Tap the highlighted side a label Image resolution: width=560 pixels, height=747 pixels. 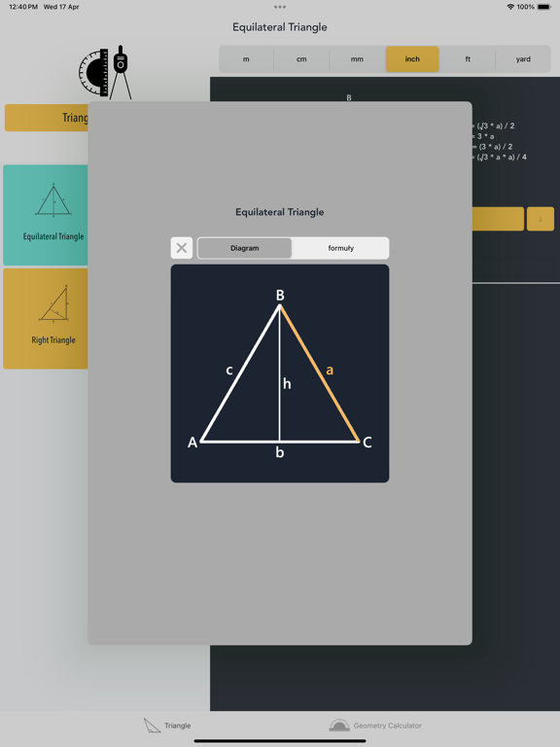tap(330, 370)
